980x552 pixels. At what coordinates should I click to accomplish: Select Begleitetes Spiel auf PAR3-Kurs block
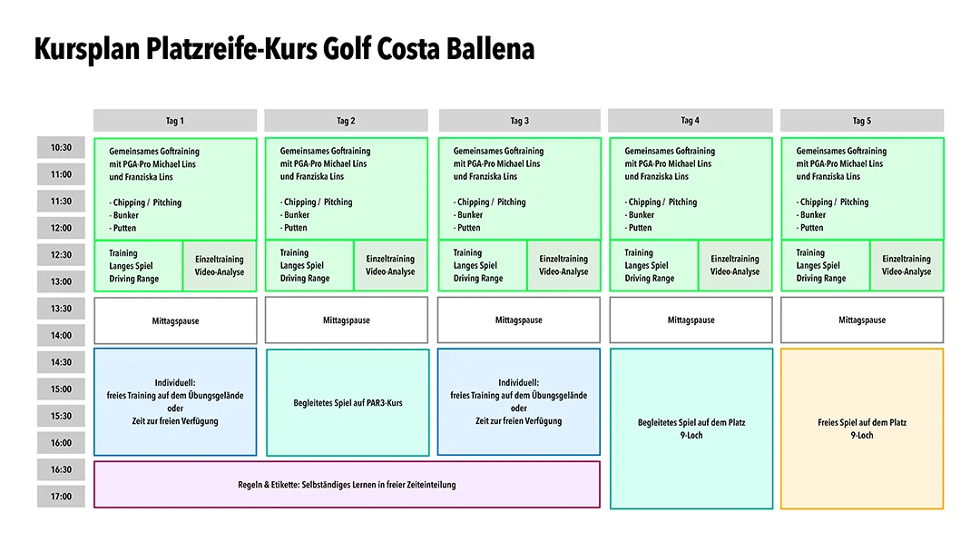(348, 402)
